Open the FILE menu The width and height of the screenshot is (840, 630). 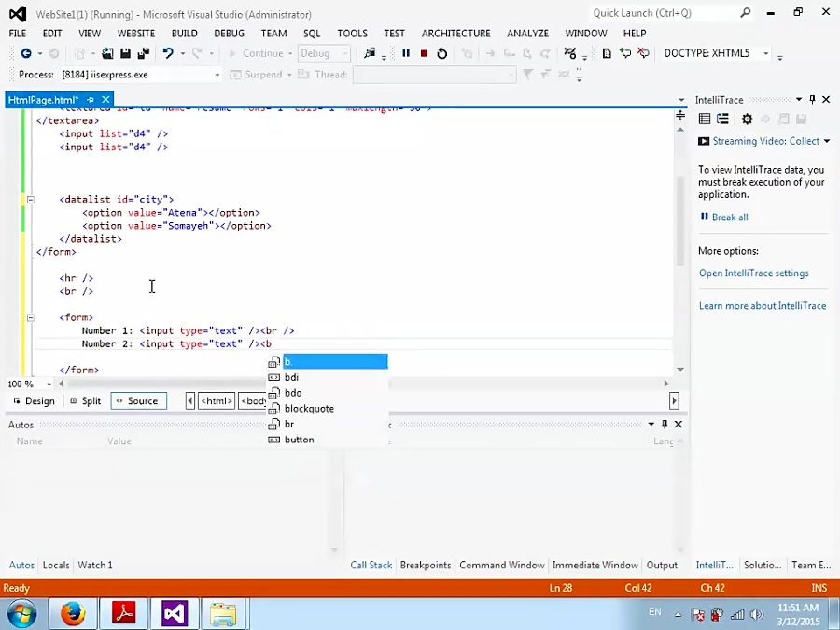(x=17, y=34)
